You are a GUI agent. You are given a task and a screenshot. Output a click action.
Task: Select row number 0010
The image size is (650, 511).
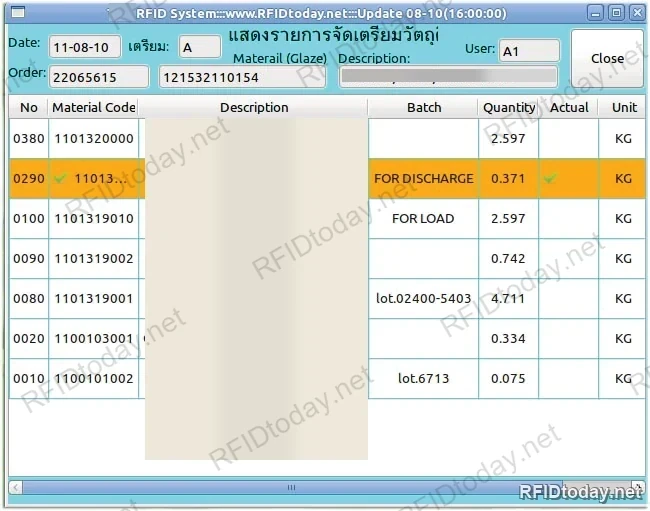[x=29, y=378]
